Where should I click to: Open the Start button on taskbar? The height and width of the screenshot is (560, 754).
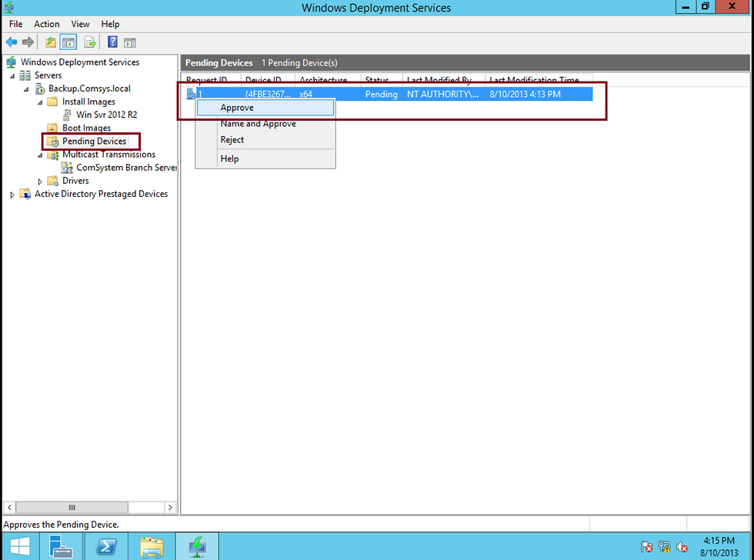[x=20, y=547]
